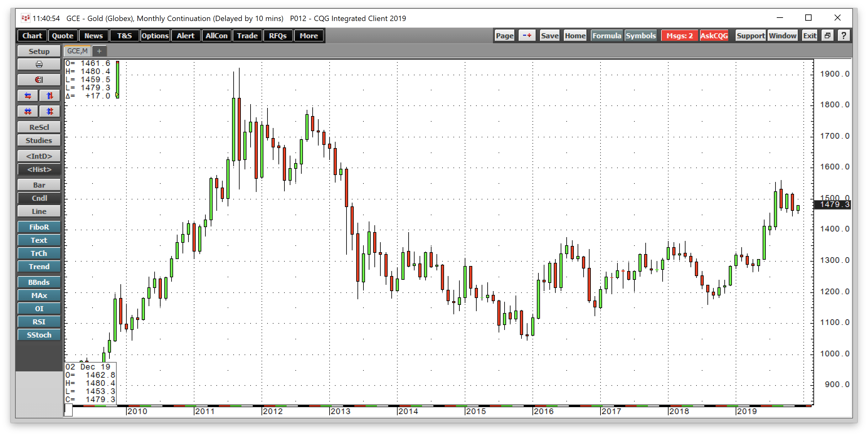Click the 1479.3 current price label
This screenshot has height=436, width=868.
[832, 204]
